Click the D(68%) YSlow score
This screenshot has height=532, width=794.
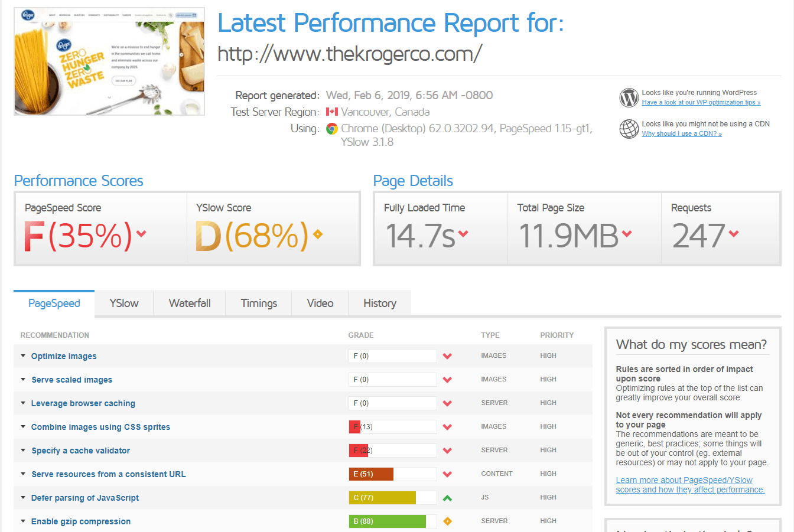pyautogui.click(x=252, y=236)
